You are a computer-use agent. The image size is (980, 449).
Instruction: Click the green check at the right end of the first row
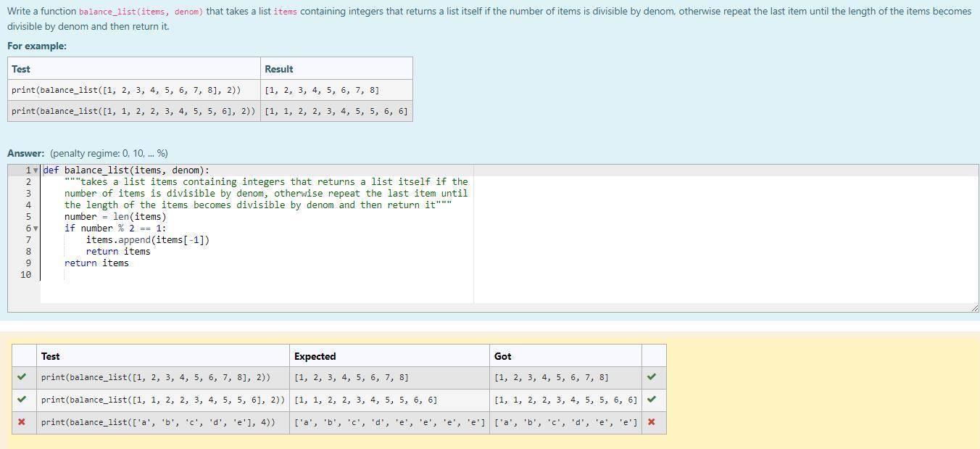(651, 376)
